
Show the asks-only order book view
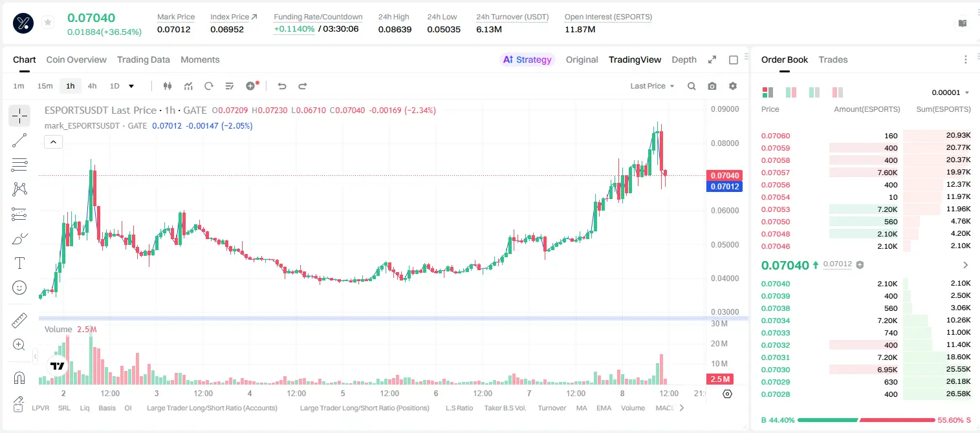pos(838,92)
